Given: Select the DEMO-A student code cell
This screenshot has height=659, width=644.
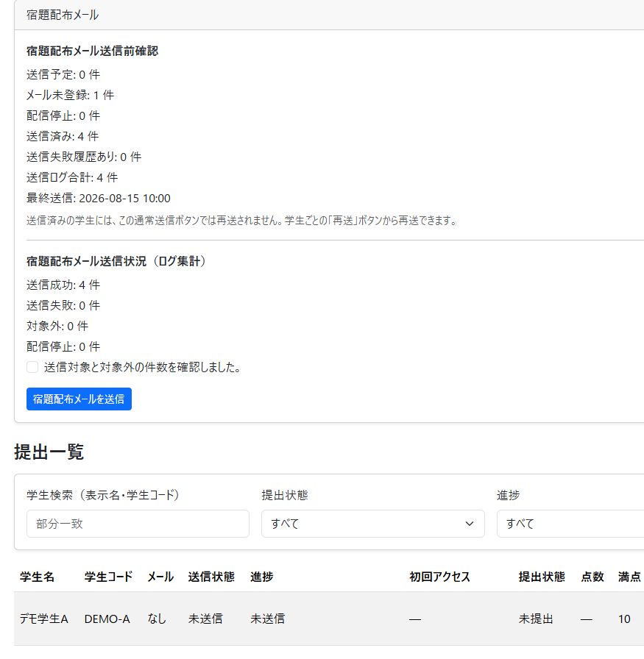Looking at the screenshot, I should (x=107, y=619).
